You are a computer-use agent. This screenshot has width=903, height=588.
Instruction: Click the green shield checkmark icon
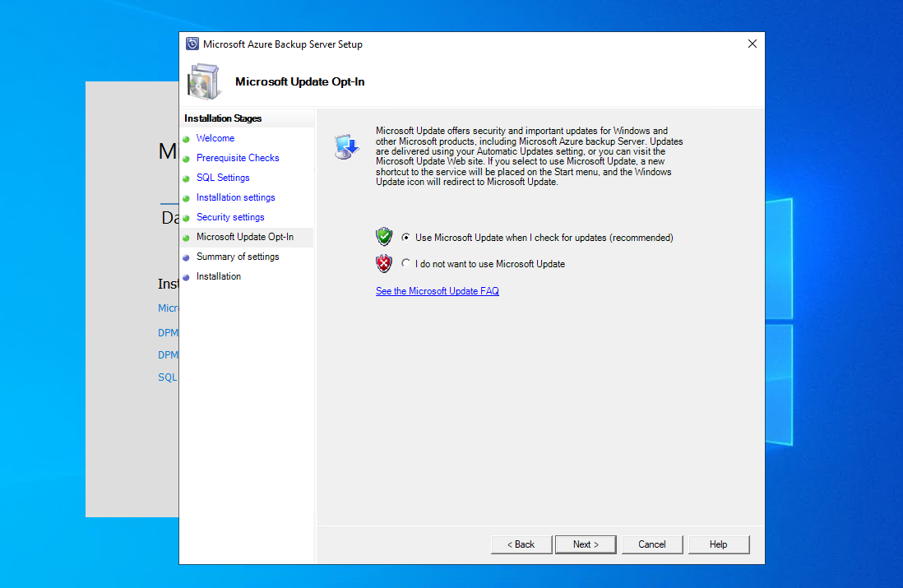[x=384, y=237]
